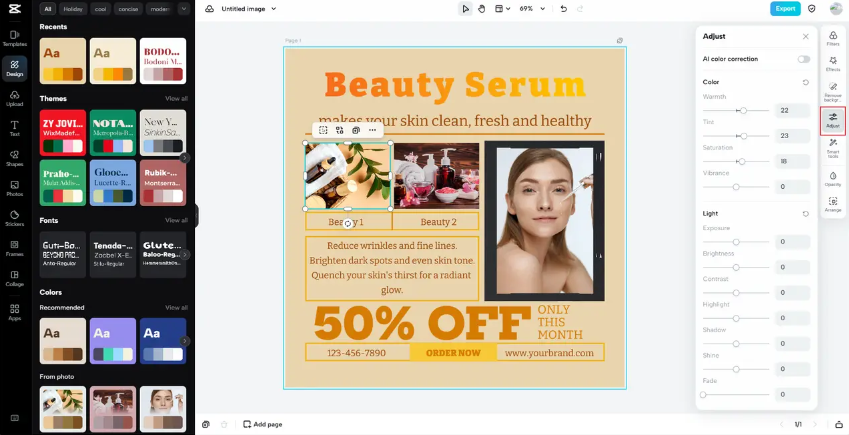849x435 pixels.
Task: Select the concise filter tab
Action: (129, 9)
